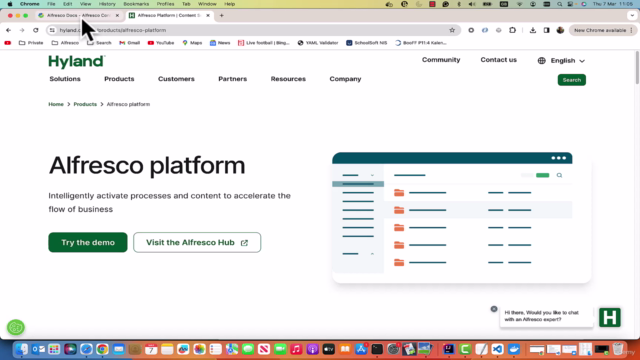
Task: Open Messages from the Dock
Action: 248,349
